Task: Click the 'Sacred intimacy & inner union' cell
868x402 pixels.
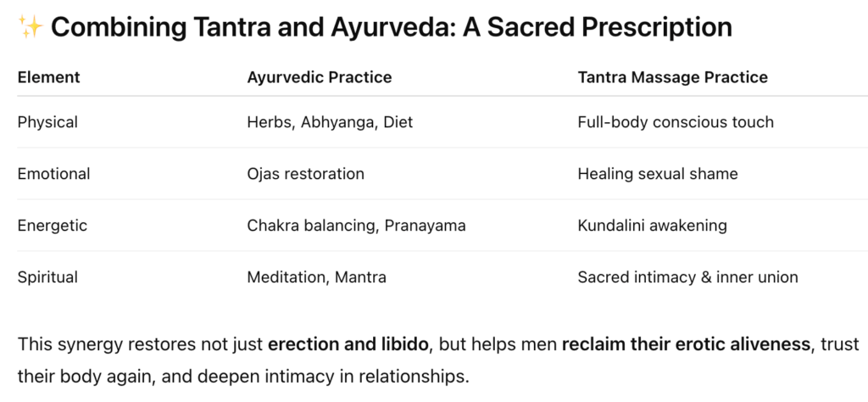Action: 687,277
